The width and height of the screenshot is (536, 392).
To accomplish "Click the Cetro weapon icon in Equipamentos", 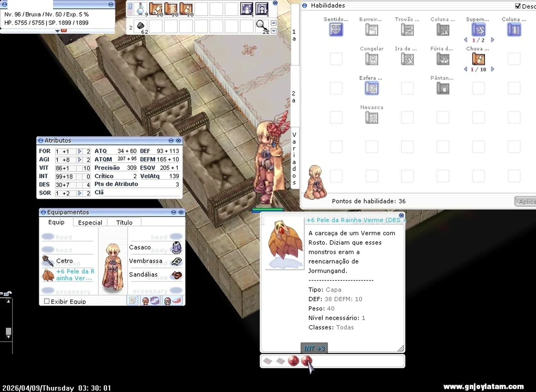I will point(48,261).
